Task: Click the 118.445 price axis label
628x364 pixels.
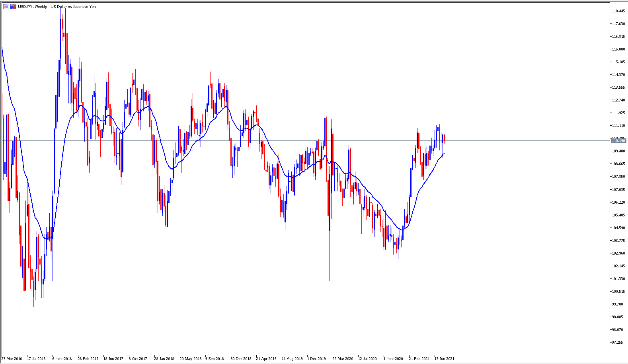Action: click(x=618, y=11)
